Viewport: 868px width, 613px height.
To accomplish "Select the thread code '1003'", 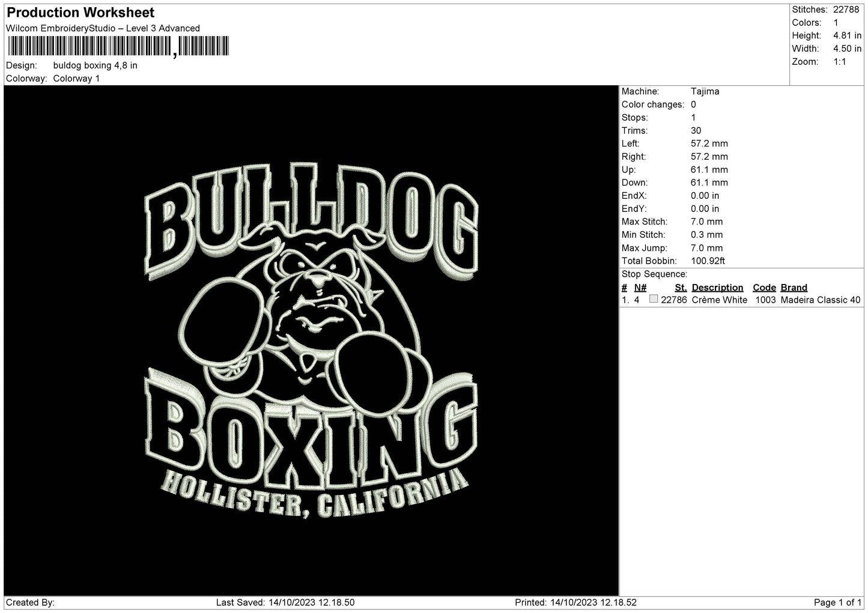I will pos(765,300).
